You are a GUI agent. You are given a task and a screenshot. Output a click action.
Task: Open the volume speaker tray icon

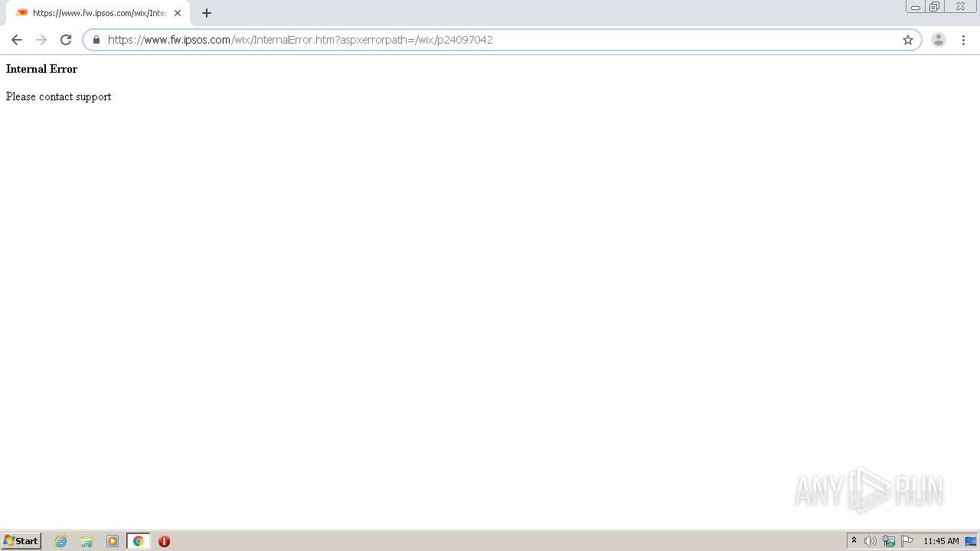(x=871, y=541)
